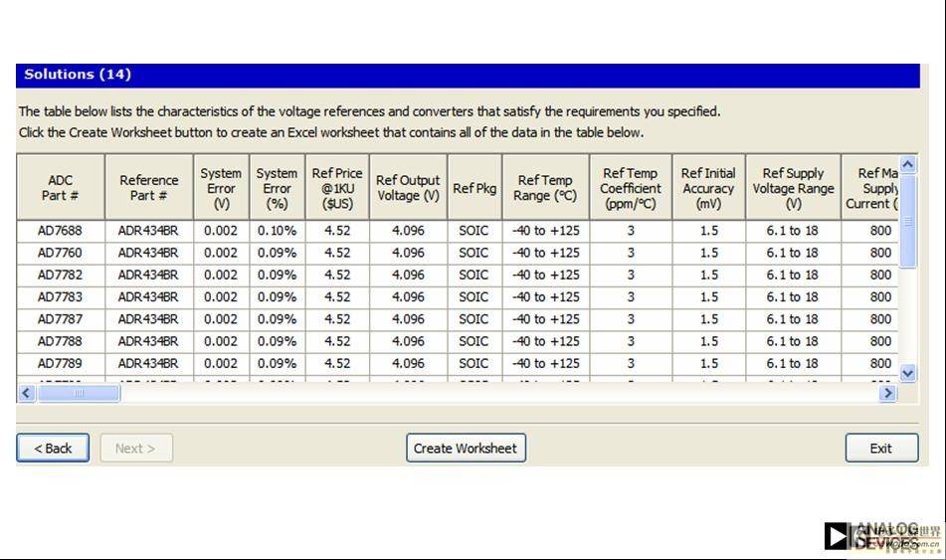Click 0.002 error in the AD7789 row

pyautogui.click(x=222, y=363)
